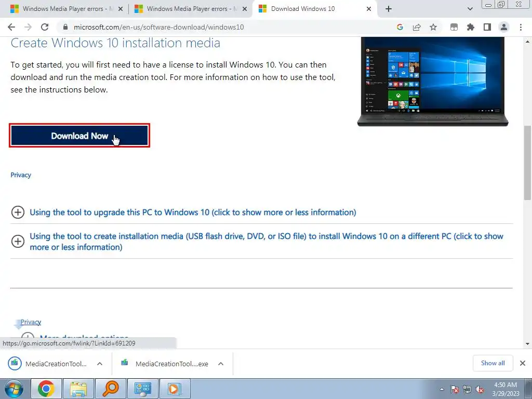Open the Privacy link below Download Now
This screenshot has width=532, height=399.
tap(21, 175)
